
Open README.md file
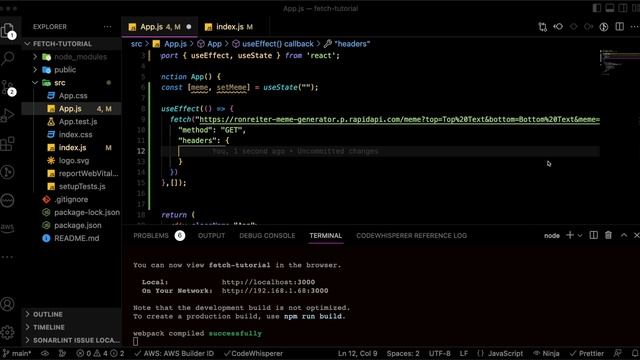click(x=72, y=238)
